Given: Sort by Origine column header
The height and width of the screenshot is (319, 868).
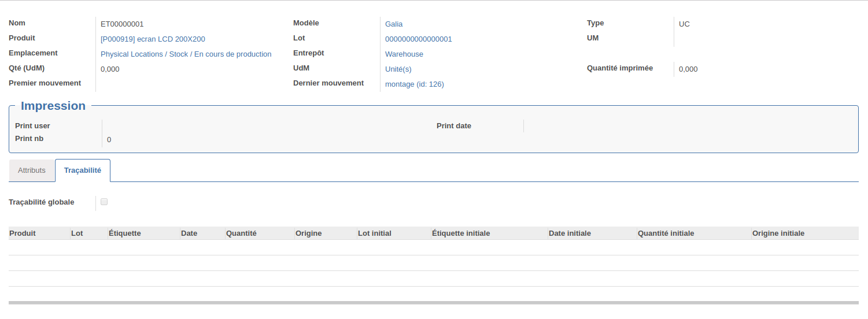Looking at the screenshot, I should (x=326, y=233).
